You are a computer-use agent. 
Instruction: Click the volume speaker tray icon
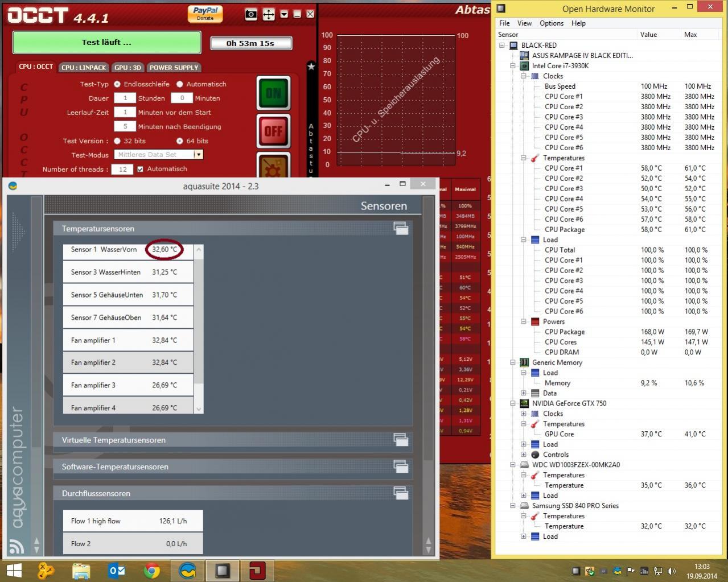pyautogui.click(x=672, y=571)
